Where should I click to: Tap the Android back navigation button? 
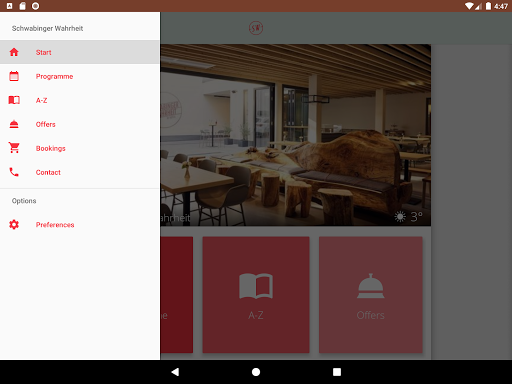175,372
